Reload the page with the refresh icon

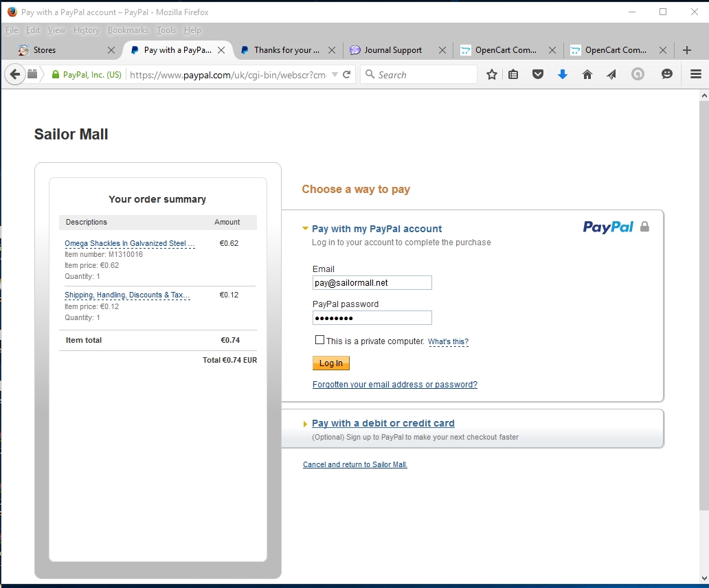pos(347,75)
